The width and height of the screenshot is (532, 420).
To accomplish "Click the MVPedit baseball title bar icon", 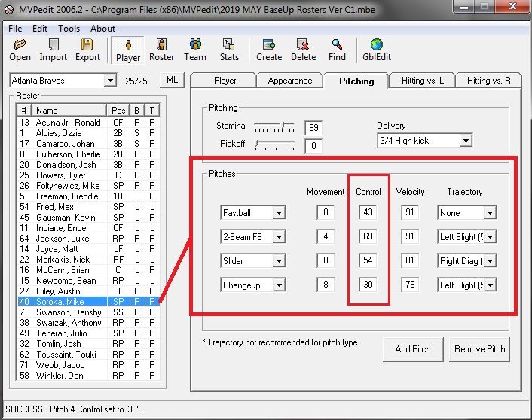I will point(9,10).
